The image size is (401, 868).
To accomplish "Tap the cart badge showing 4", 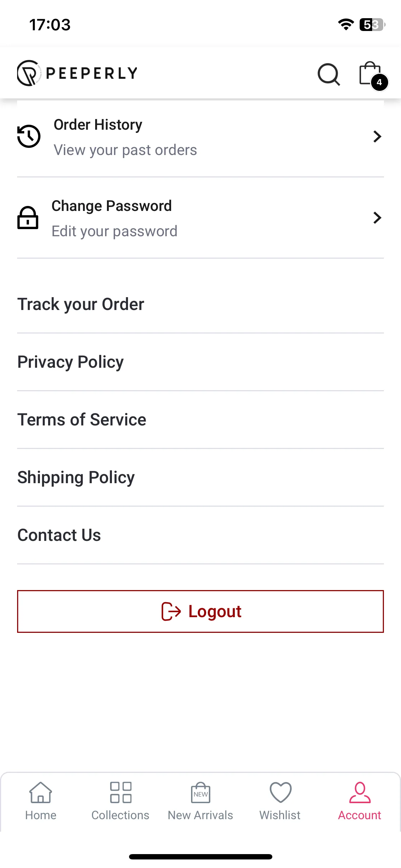I will [379, 82].
